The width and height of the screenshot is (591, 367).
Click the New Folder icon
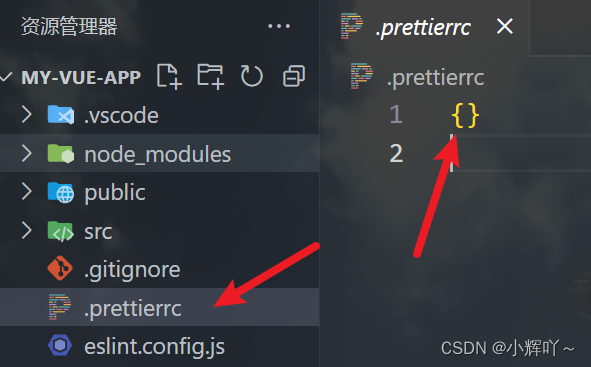point(211,77)
